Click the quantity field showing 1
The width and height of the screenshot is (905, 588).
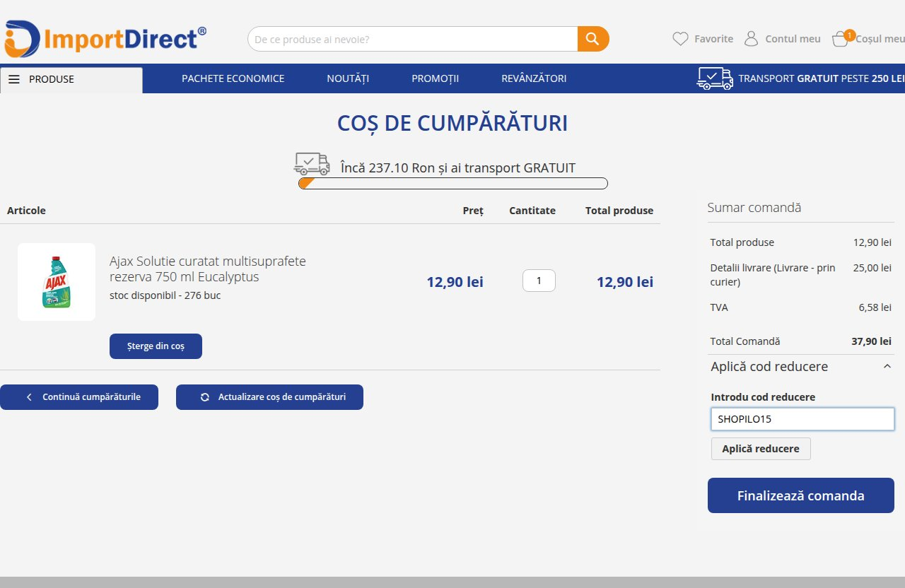click(x=539, y=281)
